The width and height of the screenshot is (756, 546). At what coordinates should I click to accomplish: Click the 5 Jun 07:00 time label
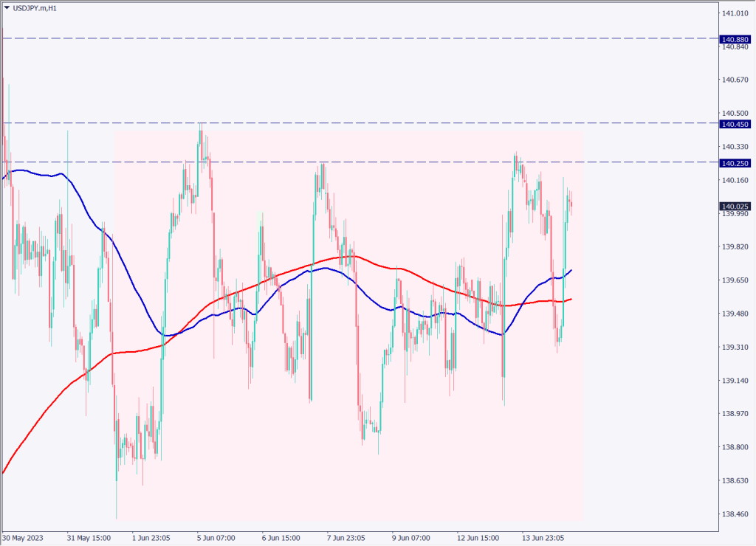tap(216, 538)
